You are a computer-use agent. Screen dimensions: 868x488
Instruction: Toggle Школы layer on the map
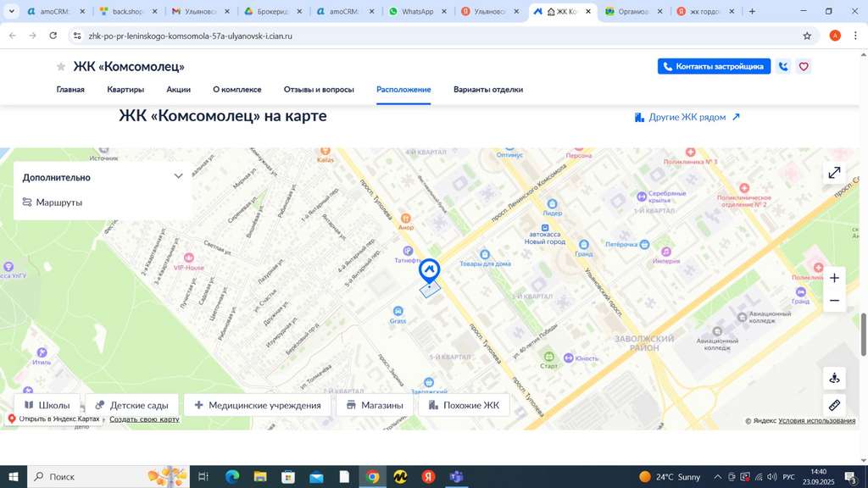pos(47,405)
